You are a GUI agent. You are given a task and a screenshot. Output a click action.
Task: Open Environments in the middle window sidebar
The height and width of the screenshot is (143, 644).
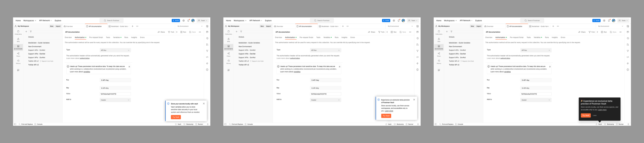click(229, 47)
